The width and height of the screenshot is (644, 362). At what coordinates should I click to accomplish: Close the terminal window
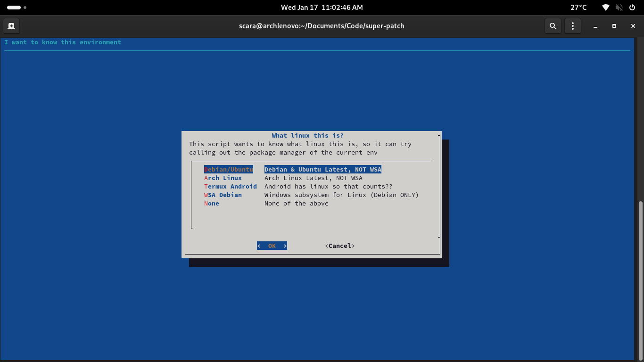633,26
